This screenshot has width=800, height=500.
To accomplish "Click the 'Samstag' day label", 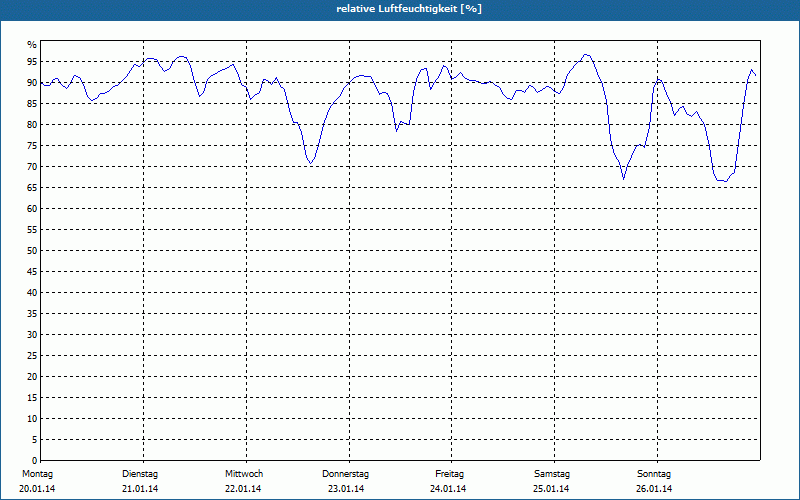I will coord(552,474).
